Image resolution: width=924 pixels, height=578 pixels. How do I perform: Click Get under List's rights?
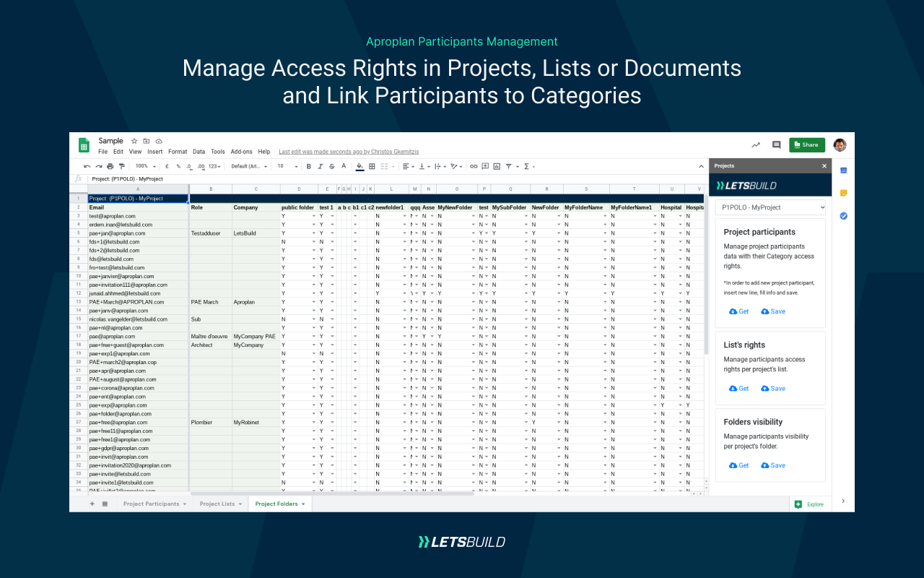click(x=738, y=388)
